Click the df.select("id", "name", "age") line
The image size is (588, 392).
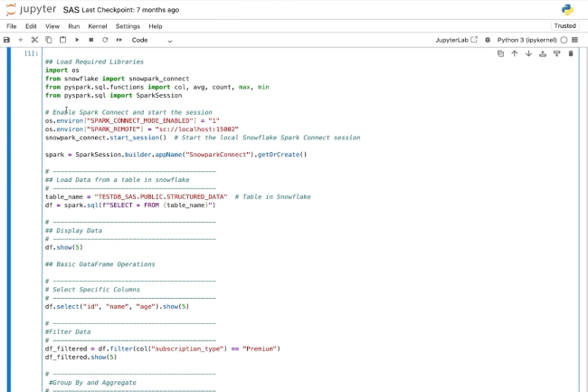117,307
